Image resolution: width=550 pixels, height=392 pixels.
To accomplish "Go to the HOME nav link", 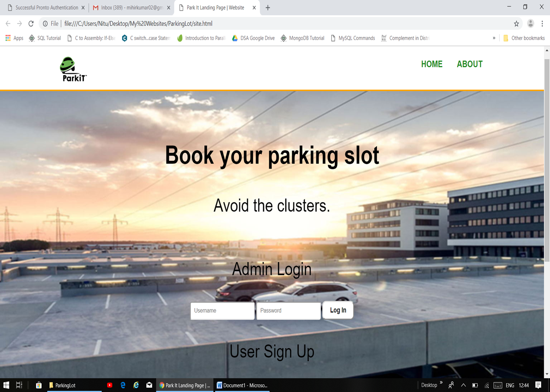I will coord(432,64).
